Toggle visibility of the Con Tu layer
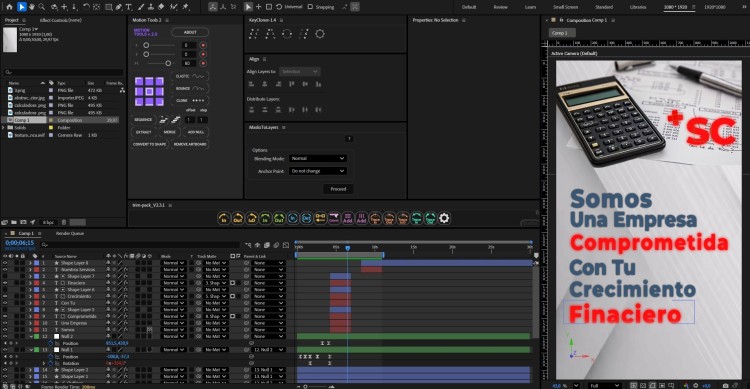The height and width of the screenshot is (389, 750). tap(5, 303)
